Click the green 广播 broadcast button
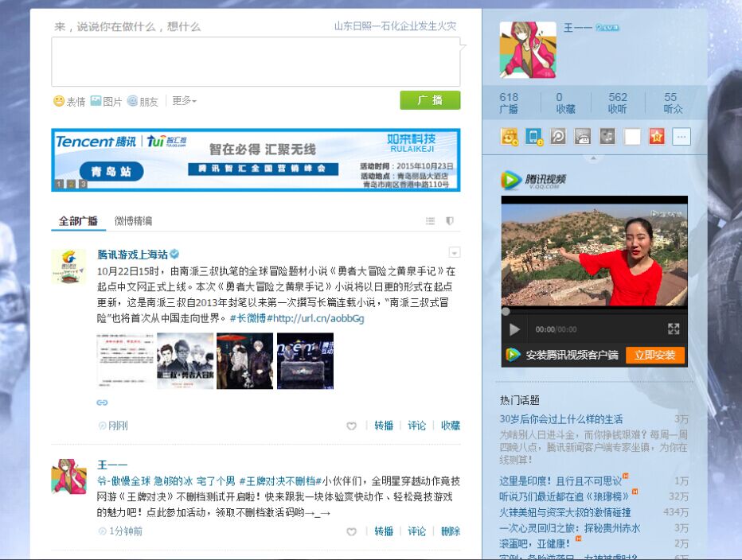This screenshot has width=742, height=560. click(x=430, y=100)
